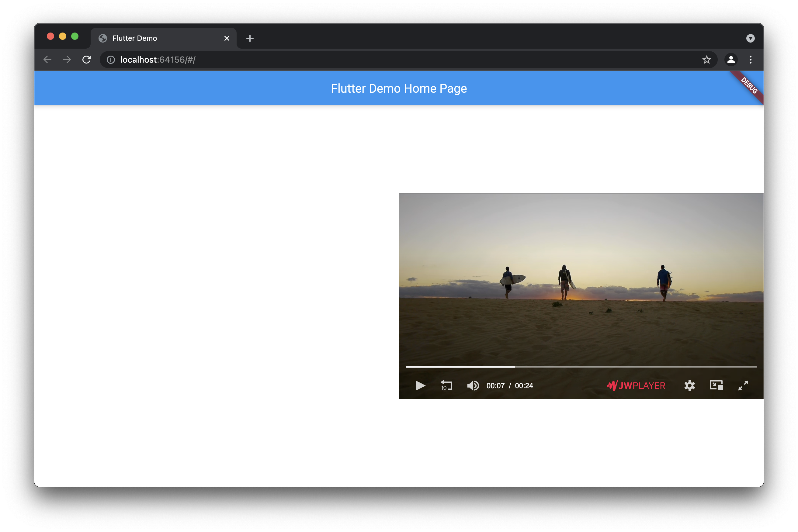Screen dimensions: 798x532
Task: Open the browser profile icon
Action: click(731, 60)
